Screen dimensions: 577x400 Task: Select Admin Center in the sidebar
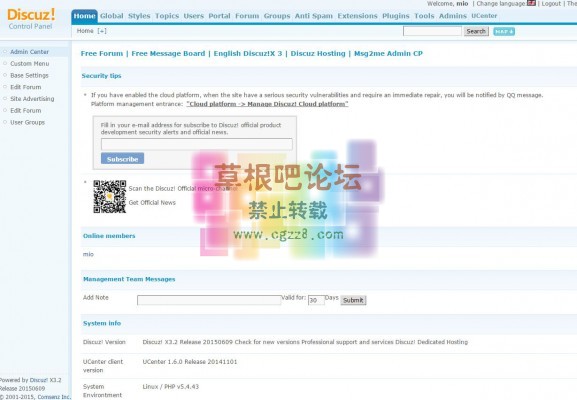coord(29,52)
